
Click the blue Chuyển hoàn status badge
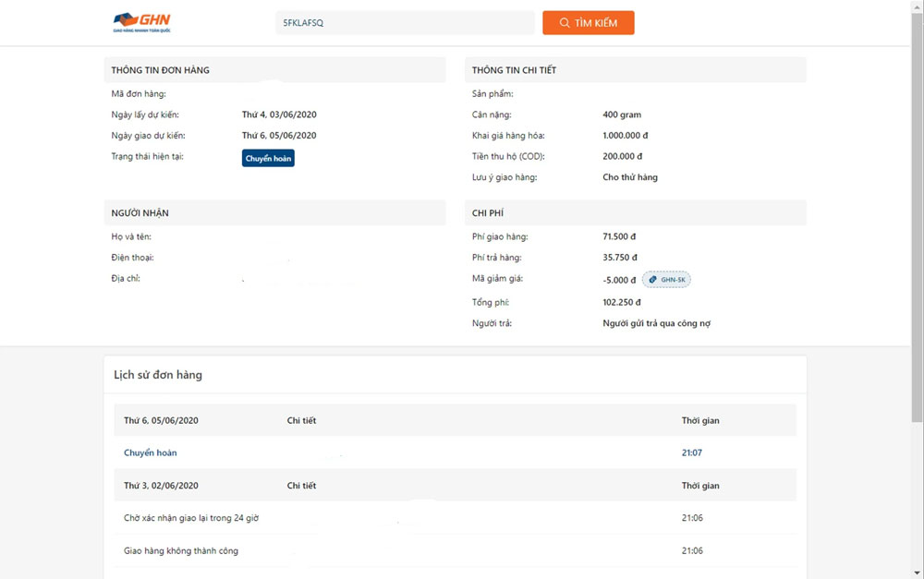(268, 158)
